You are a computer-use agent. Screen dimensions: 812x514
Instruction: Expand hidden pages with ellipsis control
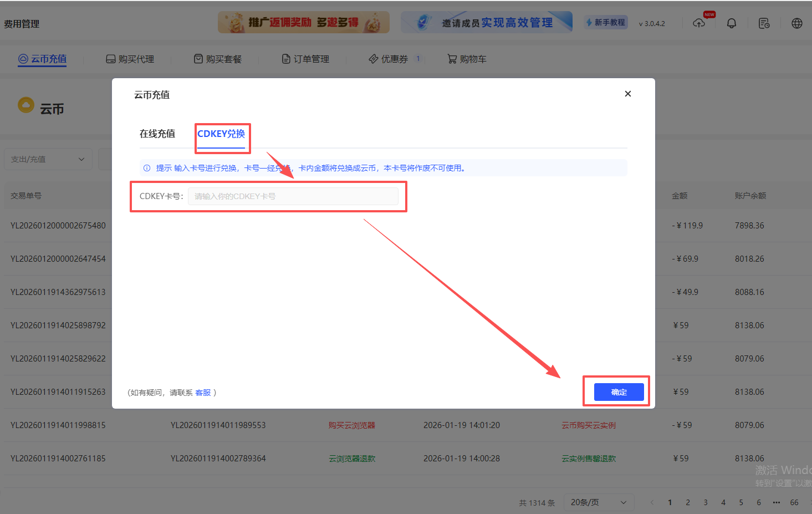coord(777,502)
